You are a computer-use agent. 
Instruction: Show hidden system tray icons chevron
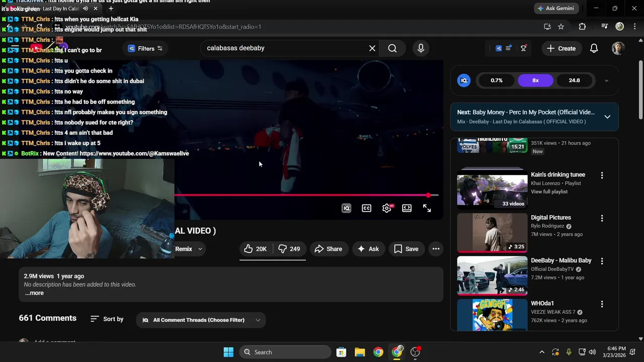tap(542, 352)
